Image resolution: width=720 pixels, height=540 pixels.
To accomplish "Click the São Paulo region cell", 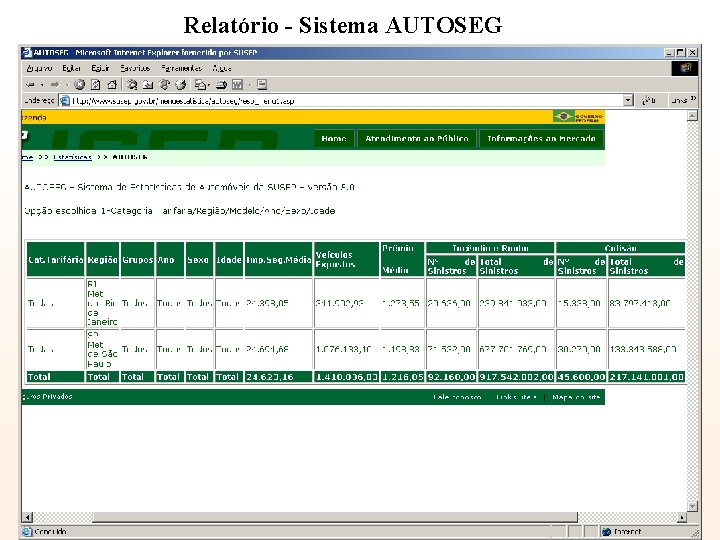I will (x=102, y=349).
